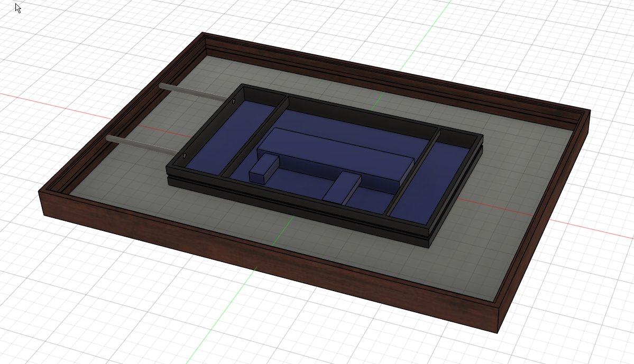Click the upper grey rod

click(x=194, y=92)
